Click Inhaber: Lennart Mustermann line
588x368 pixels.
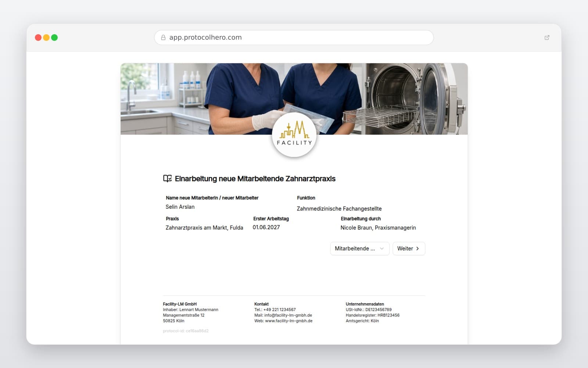[190, 309]
